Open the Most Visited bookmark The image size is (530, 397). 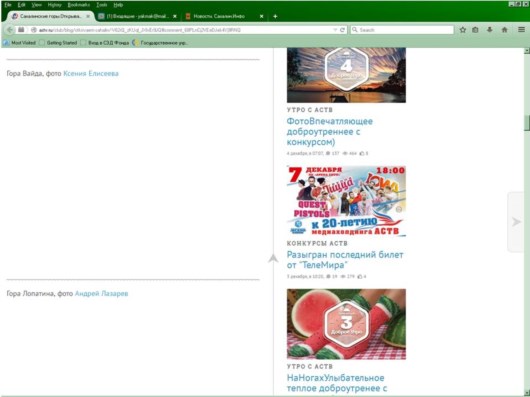[x=20, y=43]
